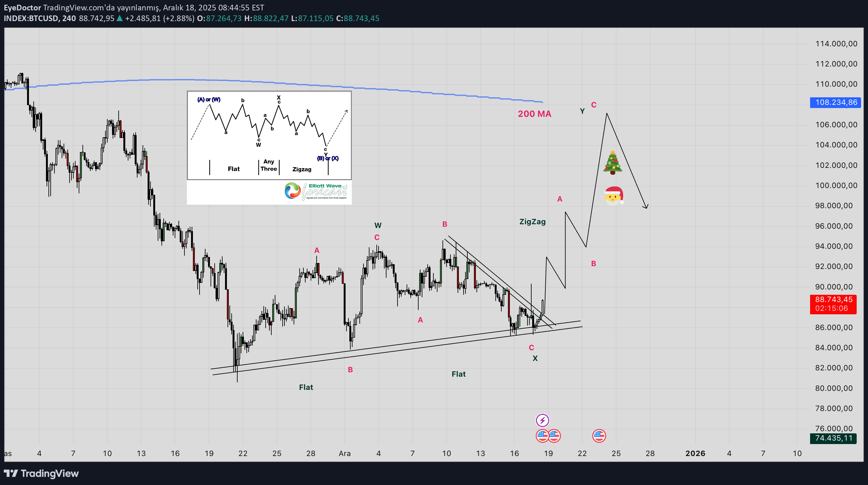
Task: Click the Ara month label on time axis
Action: pyautogui.click(x=344, y=453)
